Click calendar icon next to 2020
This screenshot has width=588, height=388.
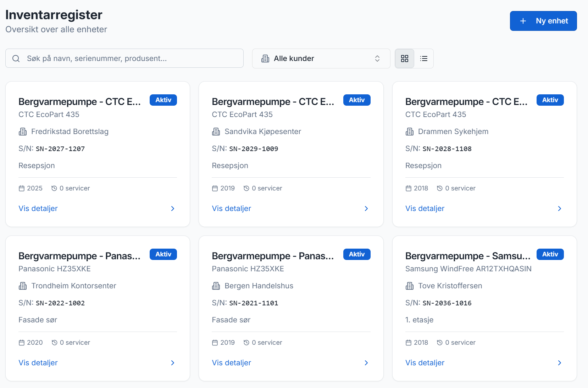[x=22, y=343]
